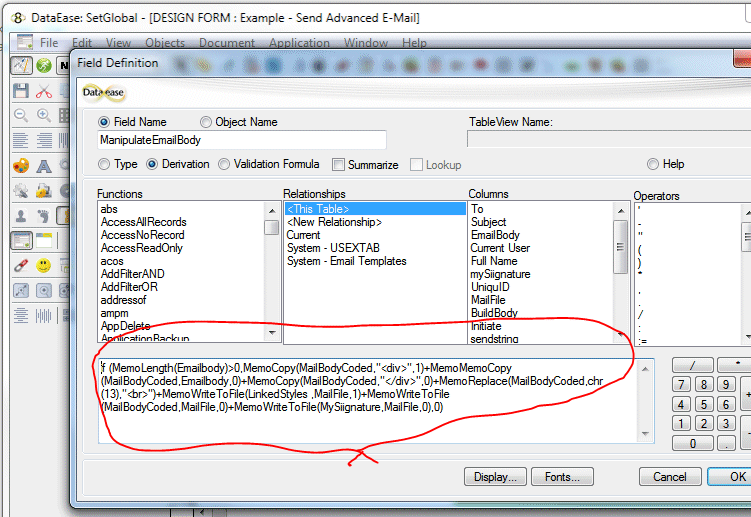Viewport: 751px width, 517px height.
Task: Open the View menu
Action: (x=118, y=43)
